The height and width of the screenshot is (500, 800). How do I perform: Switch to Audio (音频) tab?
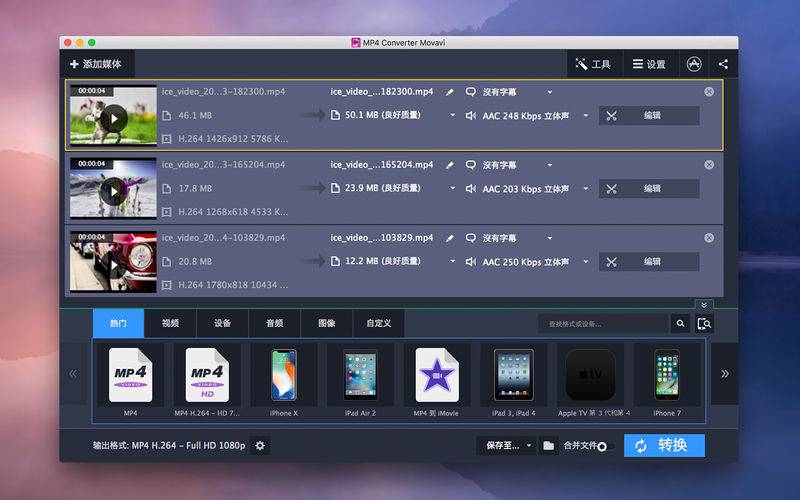(274, 323)
